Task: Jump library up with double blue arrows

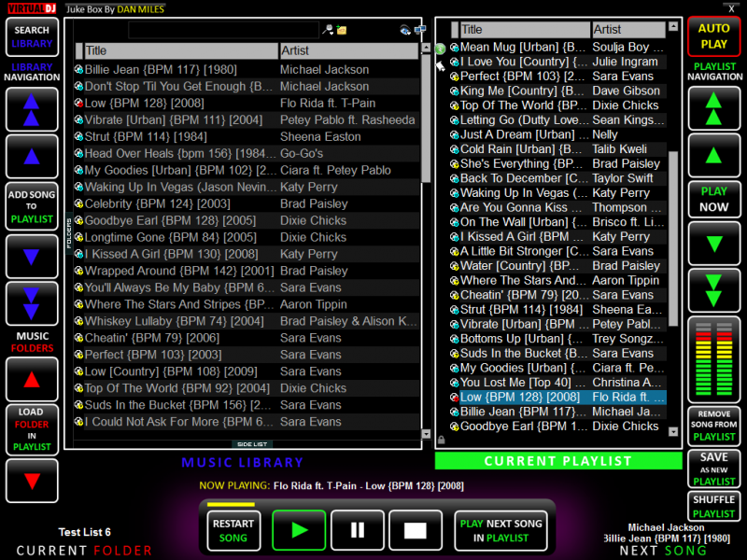Action: tap(32, 109)
